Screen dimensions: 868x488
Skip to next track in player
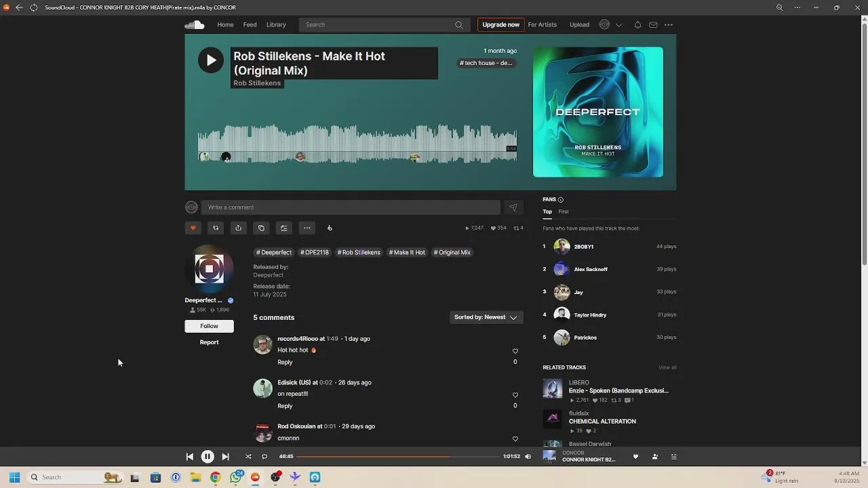coord(226,457)
